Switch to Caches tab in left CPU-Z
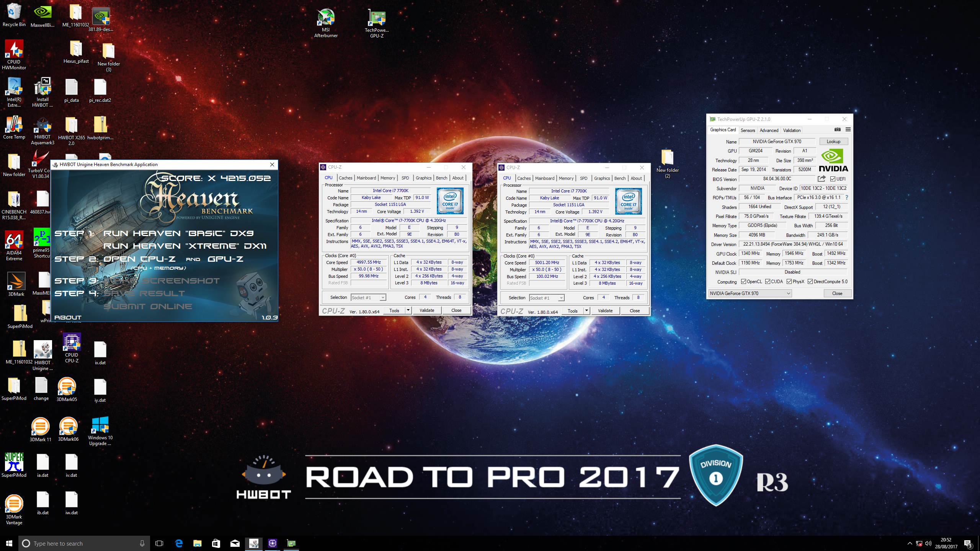 [345, 178]
